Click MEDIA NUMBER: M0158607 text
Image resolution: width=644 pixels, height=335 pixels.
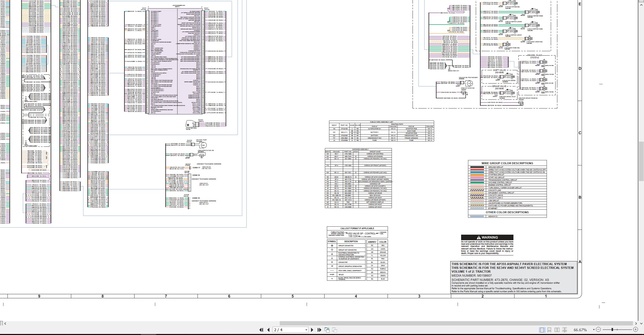click(x=471, y=276)
